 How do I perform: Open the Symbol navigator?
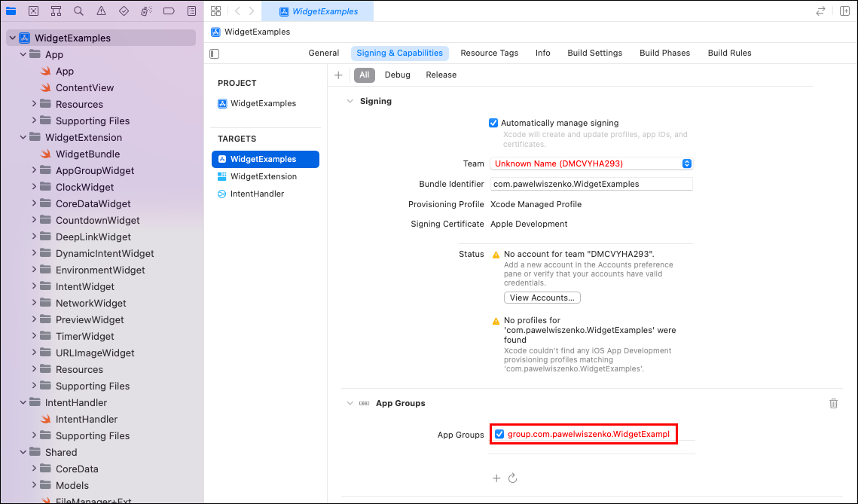[56, 11]
